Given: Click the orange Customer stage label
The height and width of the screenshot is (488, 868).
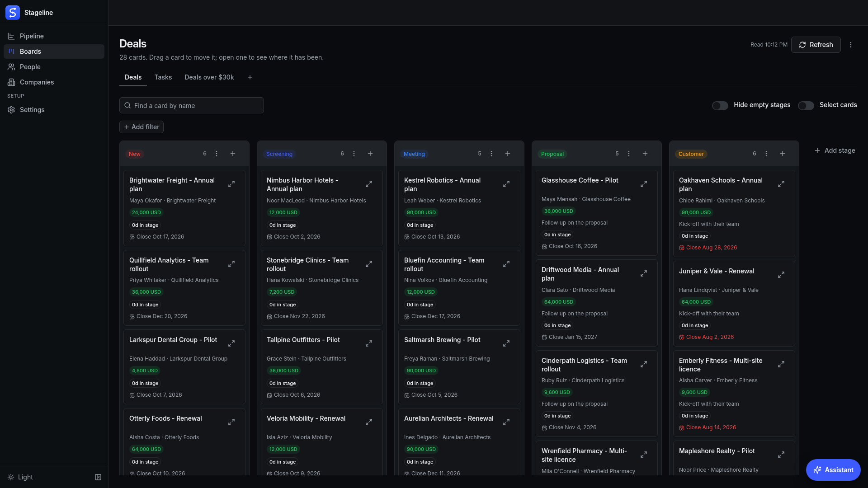Looking at the screenshot, I should click(691, 154).
